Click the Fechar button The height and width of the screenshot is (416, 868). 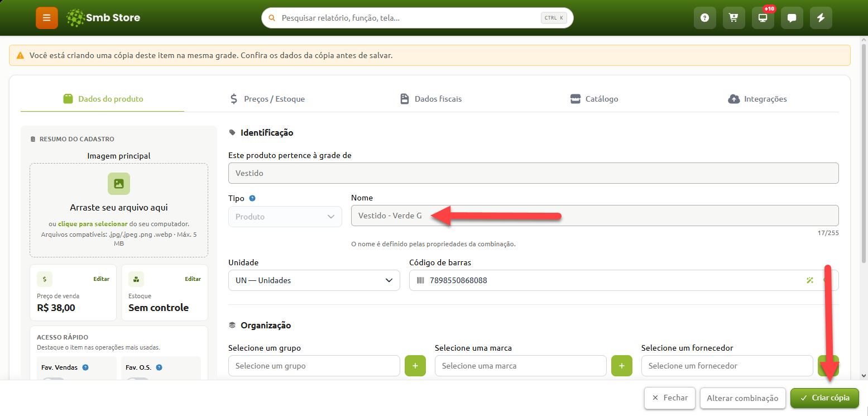670,398
